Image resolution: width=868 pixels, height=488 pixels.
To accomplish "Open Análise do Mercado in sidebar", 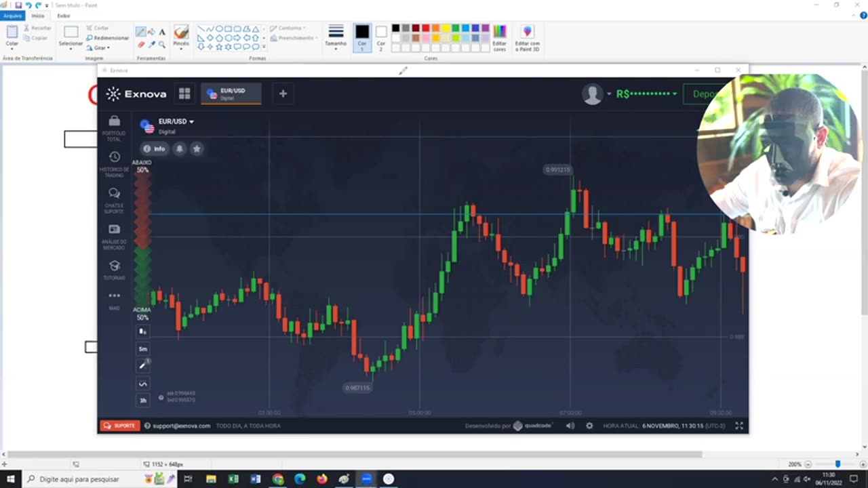I will click(x=114, y=237).
